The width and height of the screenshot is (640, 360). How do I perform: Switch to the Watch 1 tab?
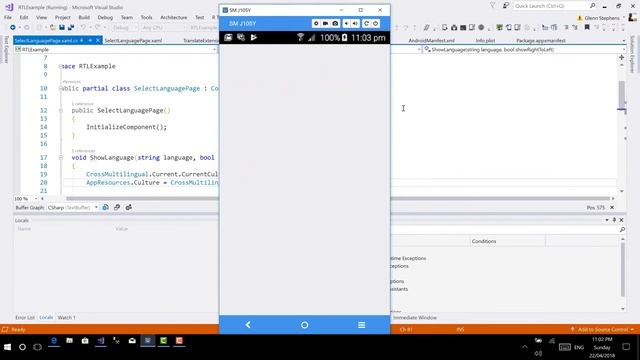point(66,317)
